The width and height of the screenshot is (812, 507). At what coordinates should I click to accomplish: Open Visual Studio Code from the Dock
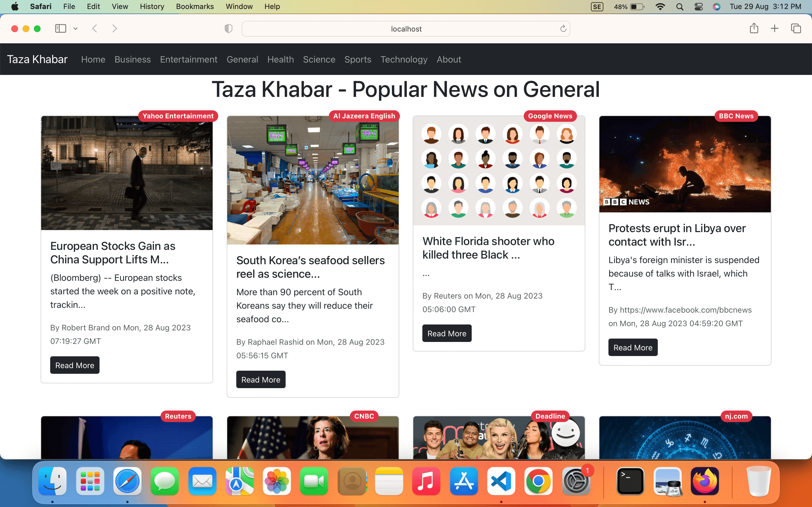click(x=501, y=481)
